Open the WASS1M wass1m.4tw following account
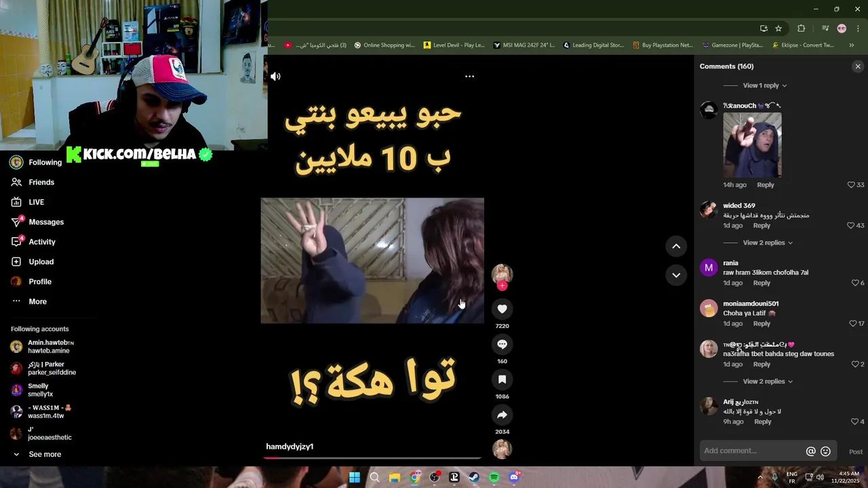The image size is (868, 488). (44, 411)
